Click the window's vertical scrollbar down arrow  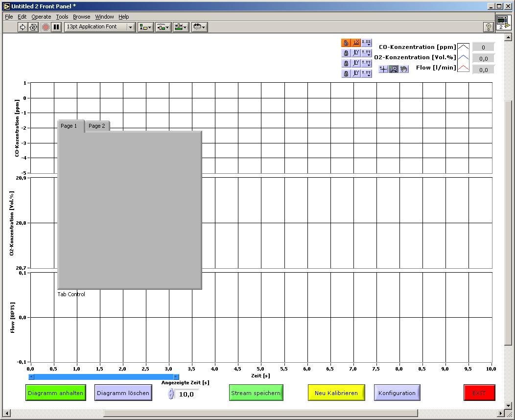point(508,405)
